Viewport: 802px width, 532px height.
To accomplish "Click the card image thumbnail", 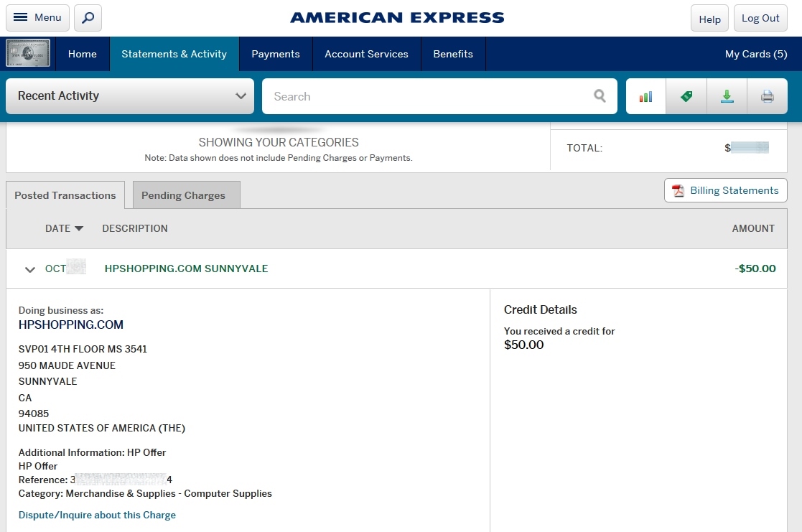I will coord(28,54).
